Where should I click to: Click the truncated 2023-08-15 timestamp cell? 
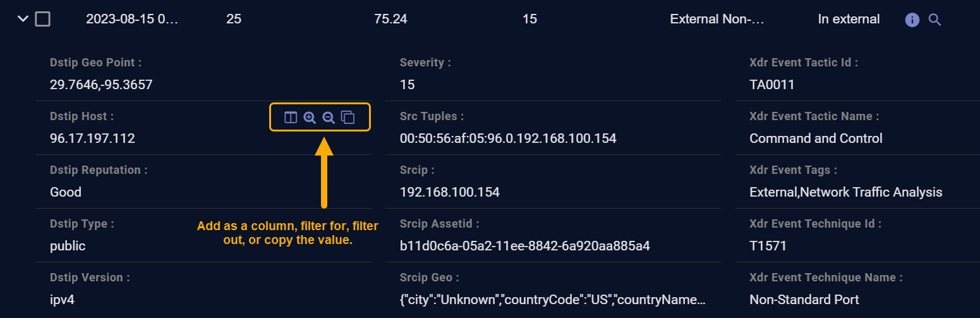(x=132, y=20)
